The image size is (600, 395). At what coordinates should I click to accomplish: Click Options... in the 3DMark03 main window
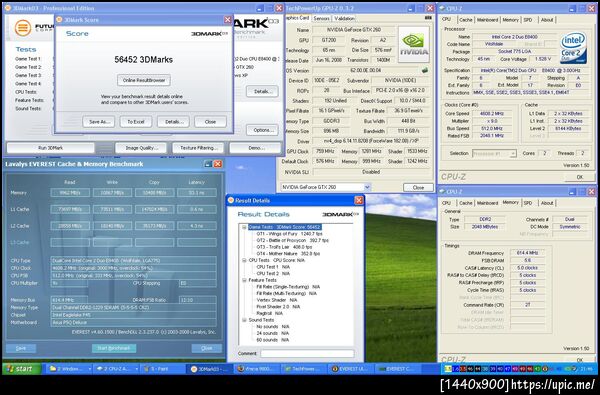[262, 130]
